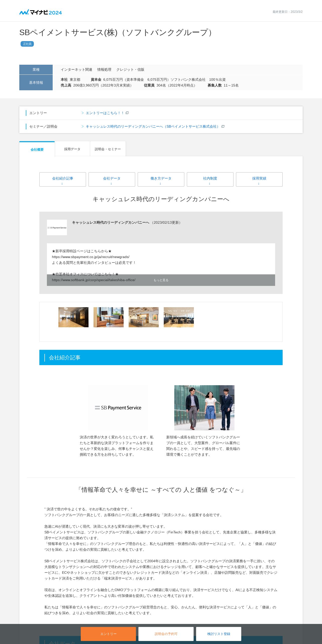
Task: Expand the message with もっと見る
Action: coord(161,280)
